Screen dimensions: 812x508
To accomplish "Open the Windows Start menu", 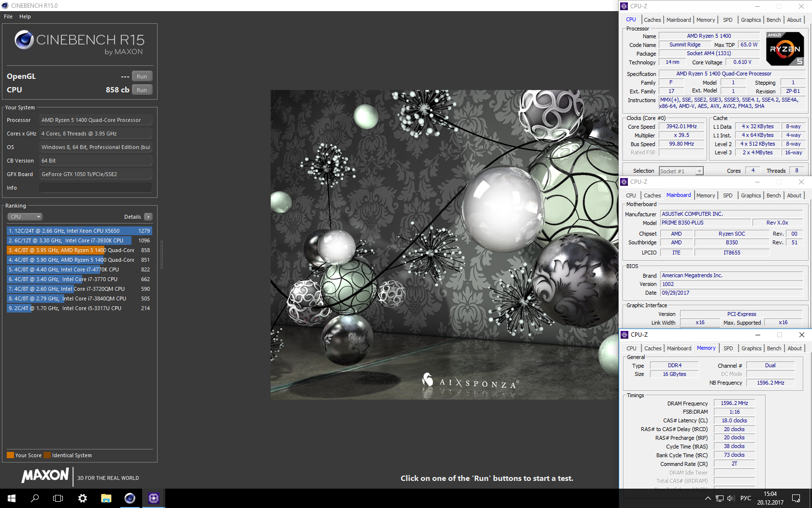I will pyautogui.click(x=12, y=498).
